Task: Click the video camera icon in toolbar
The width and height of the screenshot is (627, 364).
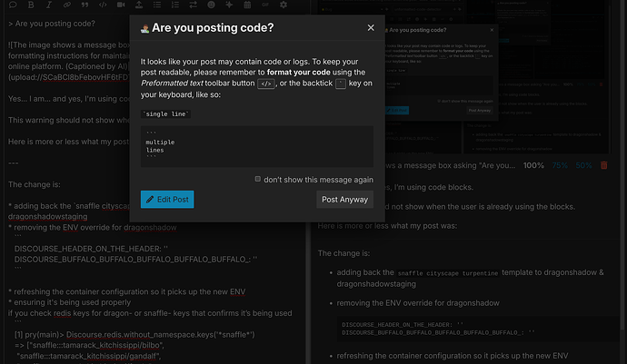Action: (121, 5)
